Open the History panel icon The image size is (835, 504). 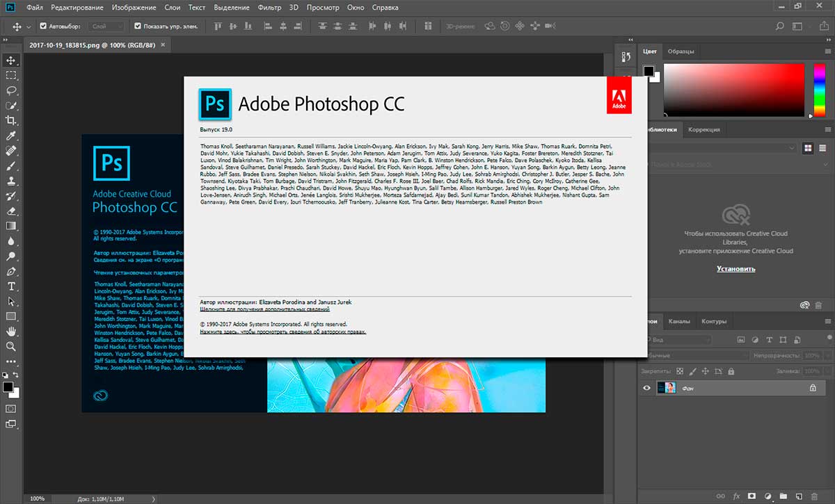pos(626,57)
